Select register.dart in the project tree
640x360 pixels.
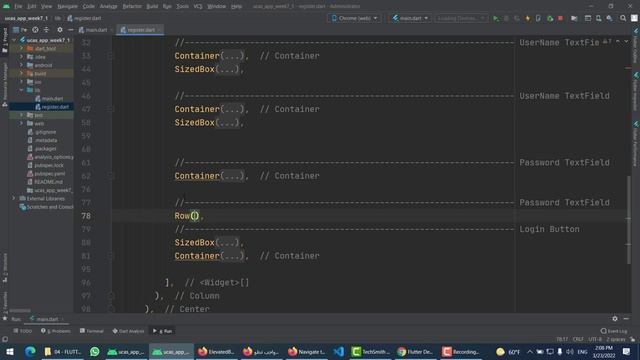coord(52,107)
